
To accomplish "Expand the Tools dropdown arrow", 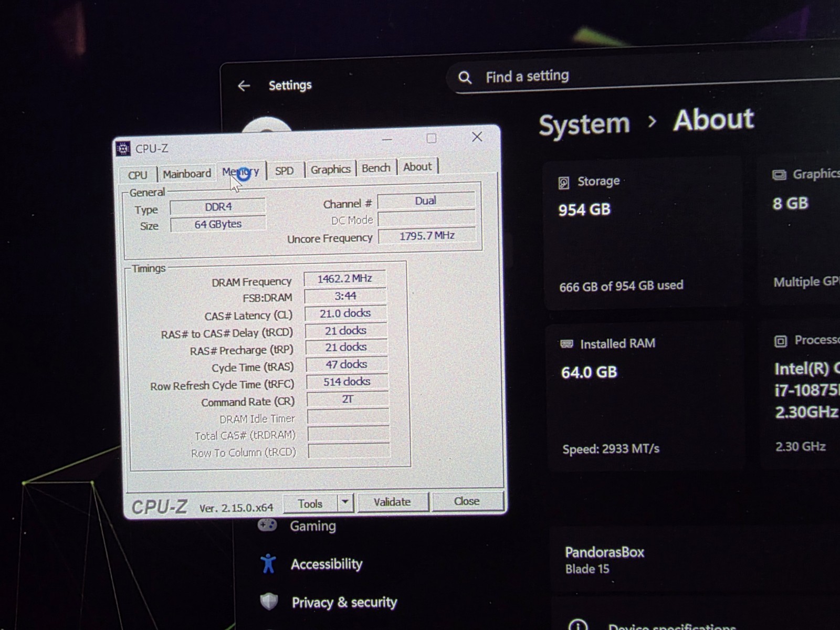I will [345, 502].
